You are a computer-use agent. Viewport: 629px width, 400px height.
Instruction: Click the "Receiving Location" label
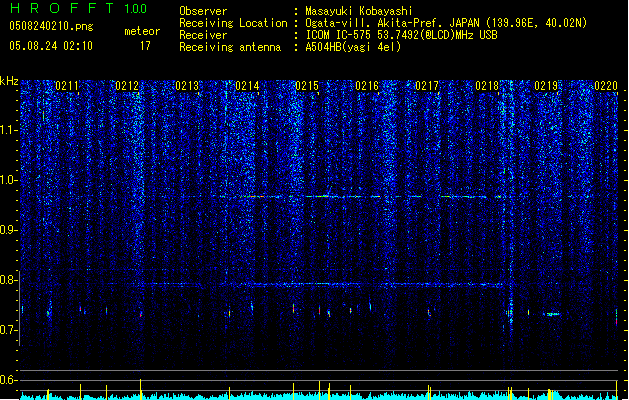[x=233, y=23]
